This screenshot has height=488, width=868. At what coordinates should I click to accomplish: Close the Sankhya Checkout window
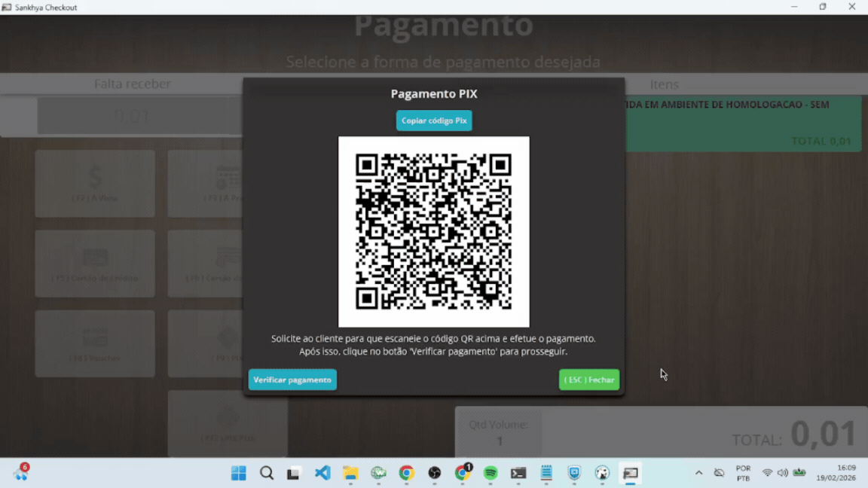[852, 8]
